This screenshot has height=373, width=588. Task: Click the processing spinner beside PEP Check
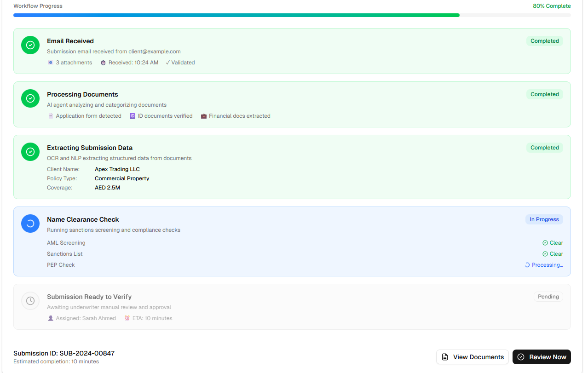(527, 264)
